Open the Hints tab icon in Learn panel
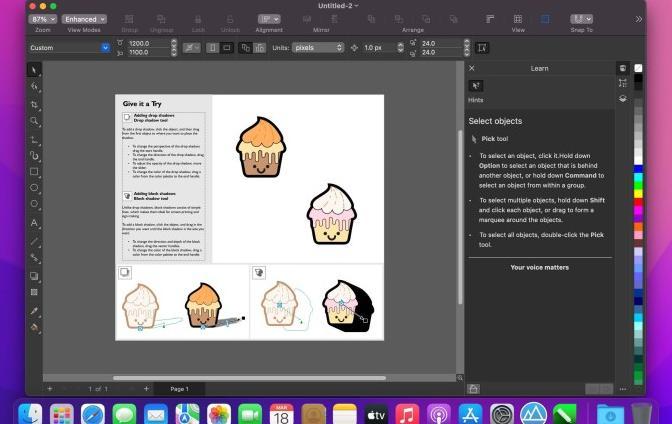Viewport: 672px width, 424px height. click(476, 86)
